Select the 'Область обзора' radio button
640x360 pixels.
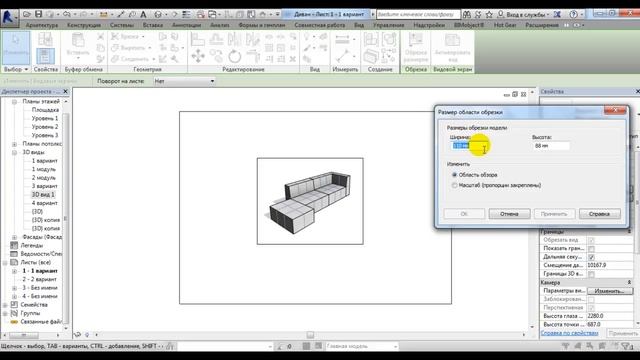pyautogui.click(x=454, y=175)
